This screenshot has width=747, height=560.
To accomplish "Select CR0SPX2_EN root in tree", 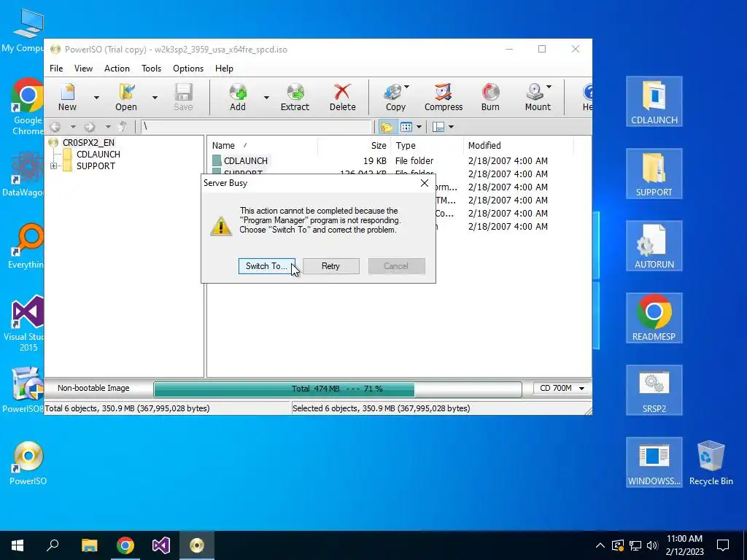I will (88, 142).
